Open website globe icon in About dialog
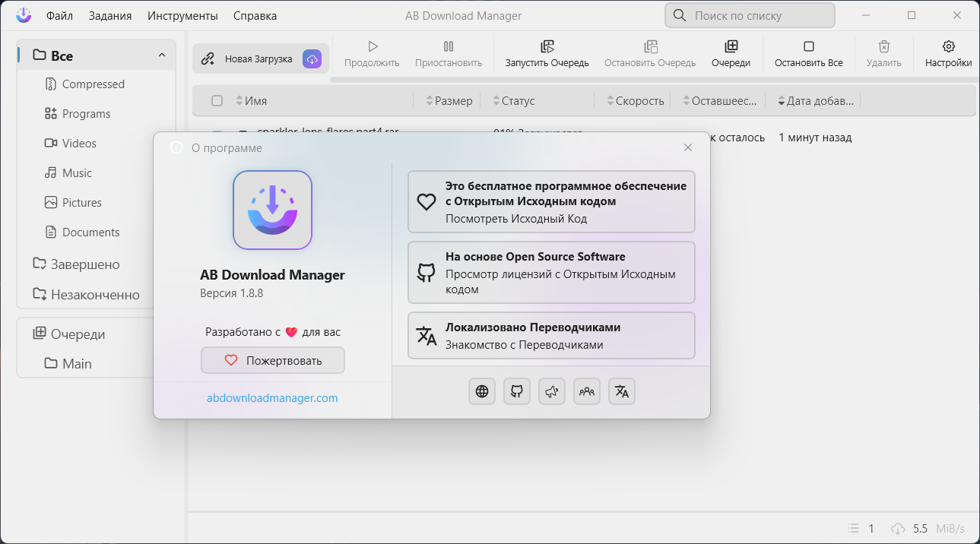980x544 pixels. 482,391
